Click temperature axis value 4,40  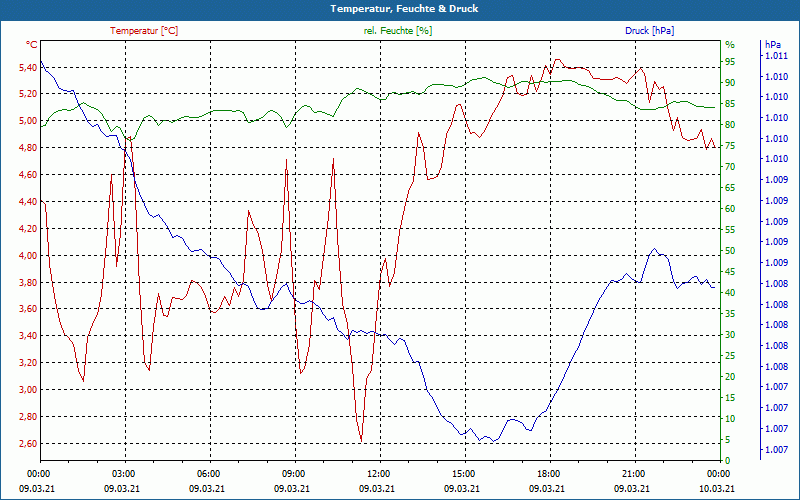click(28, 202)
